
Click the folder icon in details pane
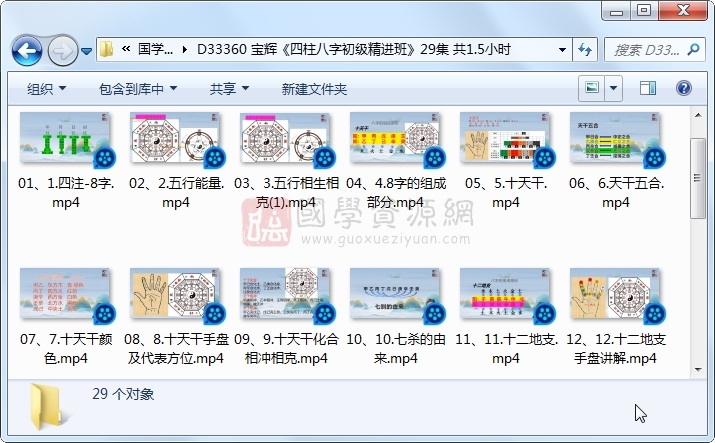(x=46, y=407)
